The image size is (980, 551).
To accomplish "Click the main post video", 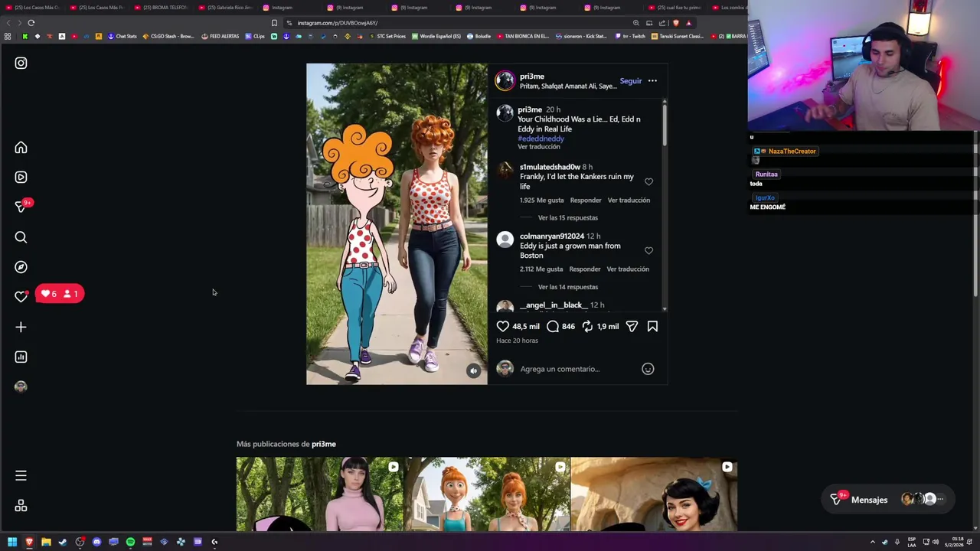I will [x=397, y=224].
